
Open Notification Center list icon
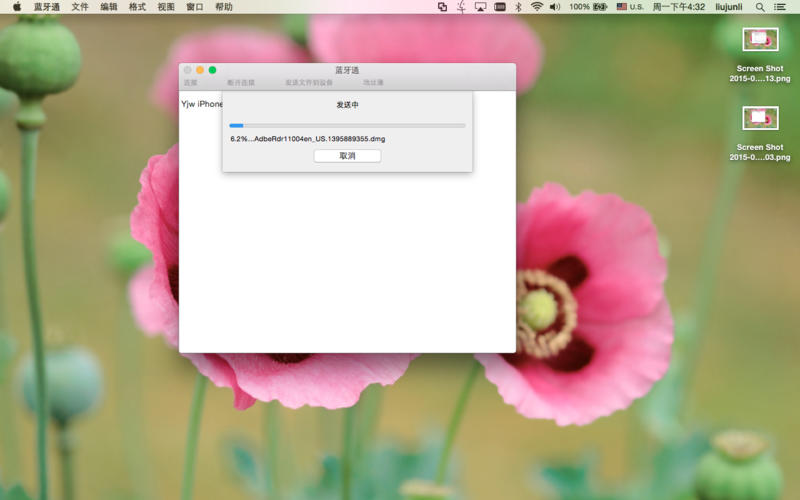click(780, 7)
